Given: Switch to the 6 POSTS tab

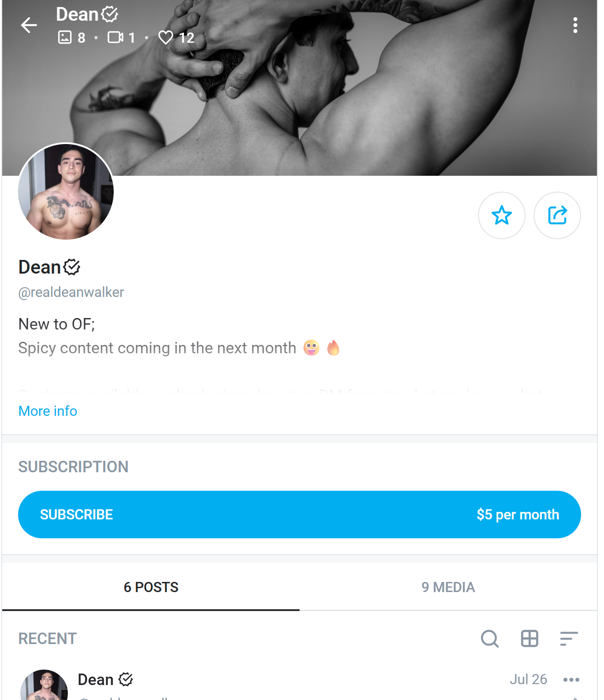Looking at the screenshot, I should coord(151,587).
